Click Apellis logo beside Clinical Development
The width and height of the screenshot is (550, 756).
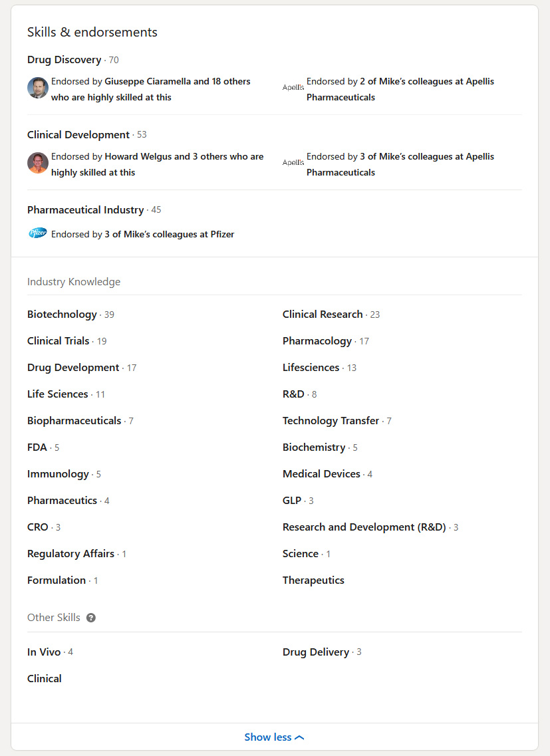tap(293, 162)
